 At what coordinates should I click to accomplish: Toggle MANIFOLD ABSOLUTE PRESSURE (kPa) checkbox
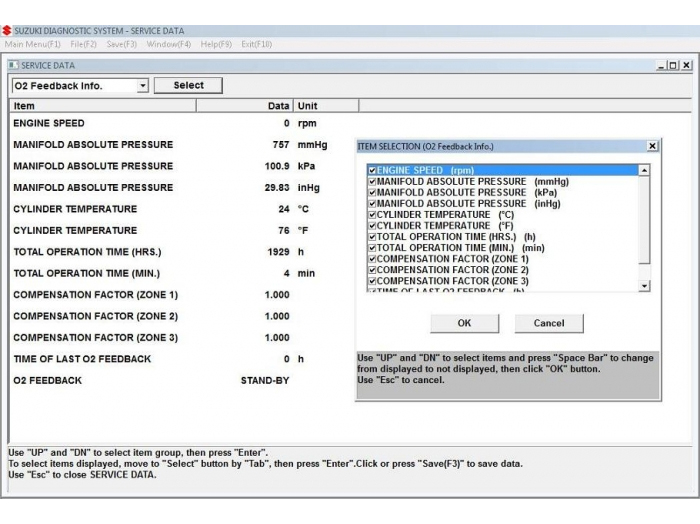372,193
